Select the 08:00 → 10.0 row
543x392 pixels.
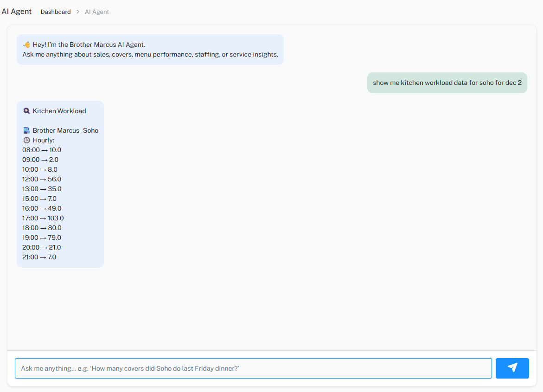(x=42, y=150)
